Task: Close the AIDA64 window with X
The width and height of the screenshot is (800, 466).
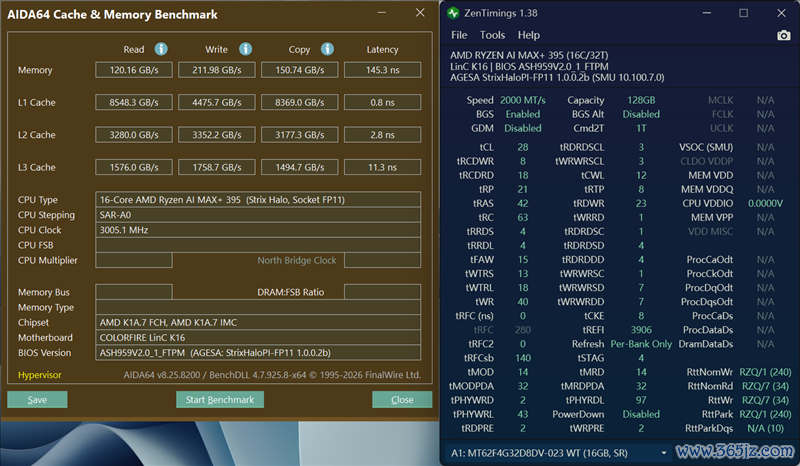Action: 420,13
